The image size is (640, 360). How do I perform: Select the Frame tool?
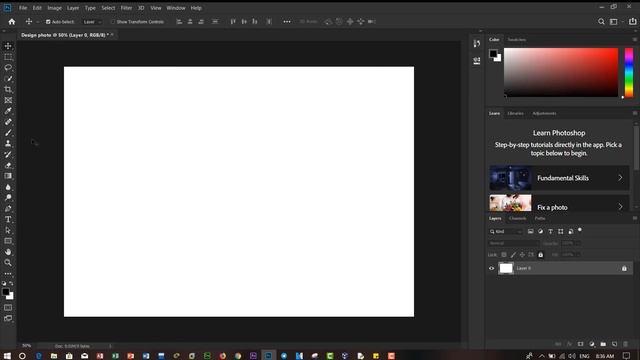coord(8,100)
